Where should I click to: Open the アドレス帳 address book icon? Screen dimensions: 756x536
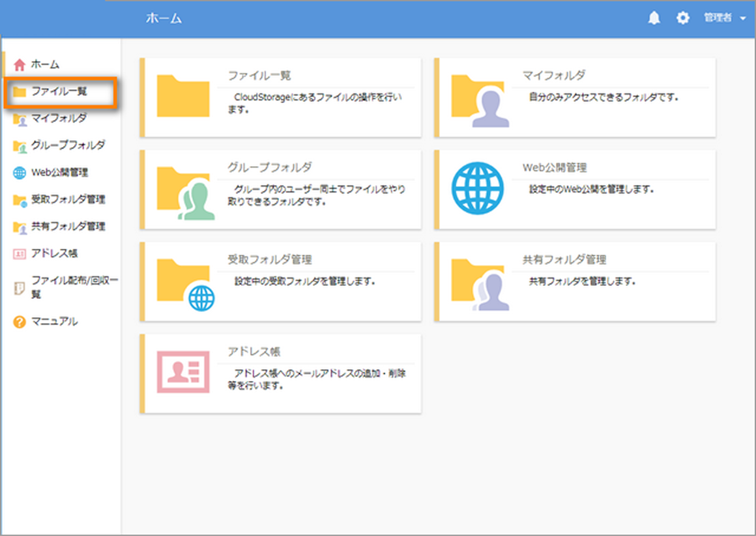pos(20,253)
